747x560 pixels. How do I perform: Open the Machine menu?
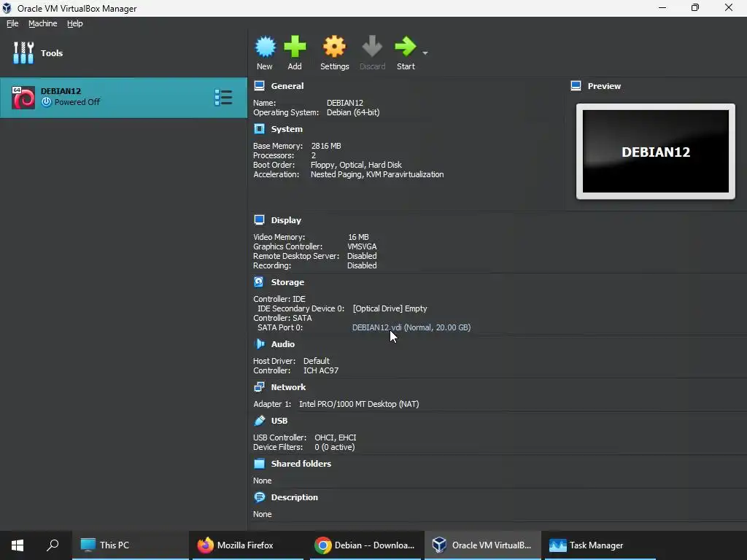pos(42,23)
